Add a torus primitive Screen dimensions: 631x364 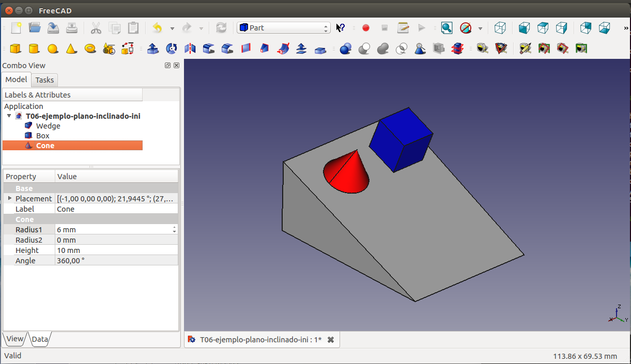pos(90,49)
